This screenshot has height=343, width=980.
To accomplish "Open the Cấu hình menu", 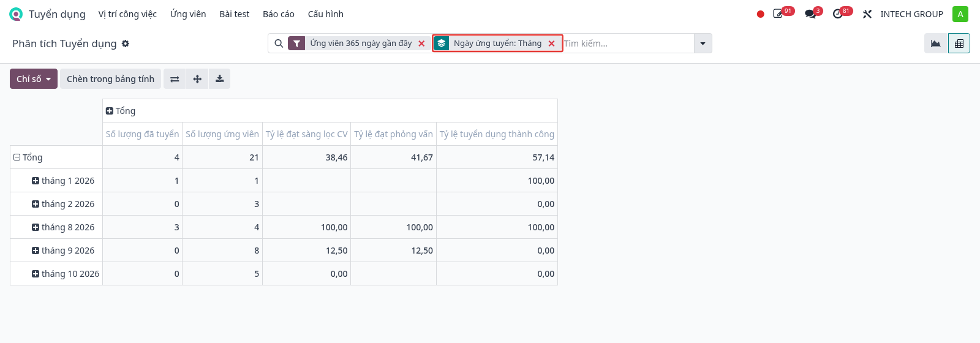I will coord(326,14).
